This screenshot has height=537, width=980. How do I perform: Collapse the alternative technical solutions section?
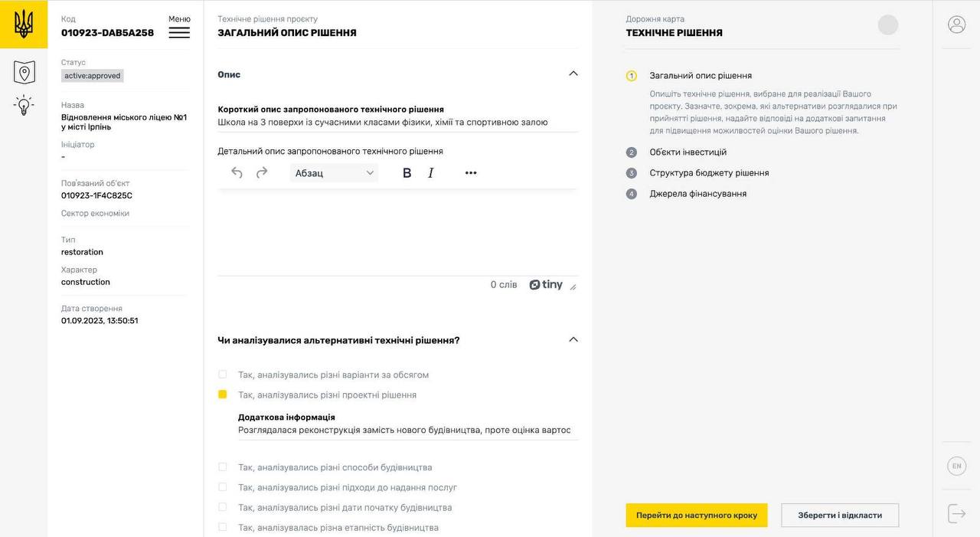coord(573,339)
